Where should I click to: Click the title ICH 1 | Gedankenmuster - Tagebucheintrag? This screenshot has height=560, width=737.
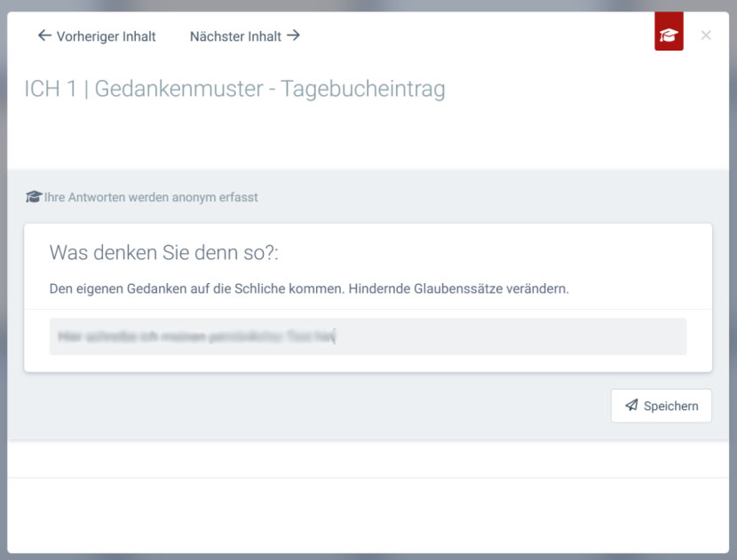[x=234, y=89]
